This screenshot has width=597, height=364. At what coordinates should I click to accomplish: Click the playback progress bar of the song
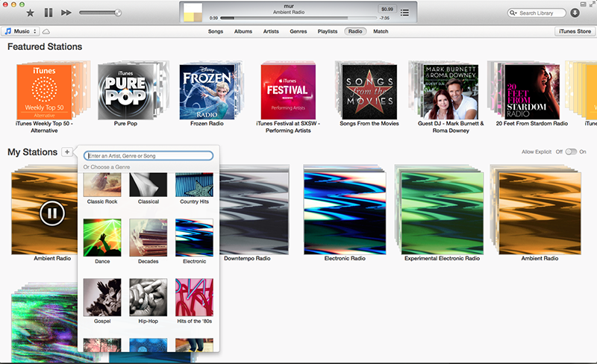pyautogui.click(x=298, y=18)
